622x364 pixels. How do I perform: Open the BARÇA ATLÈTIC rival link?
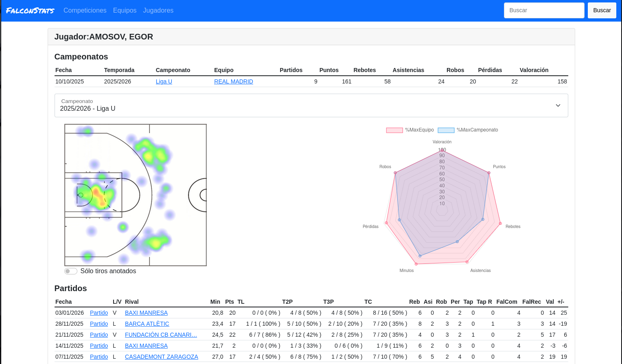147,324
